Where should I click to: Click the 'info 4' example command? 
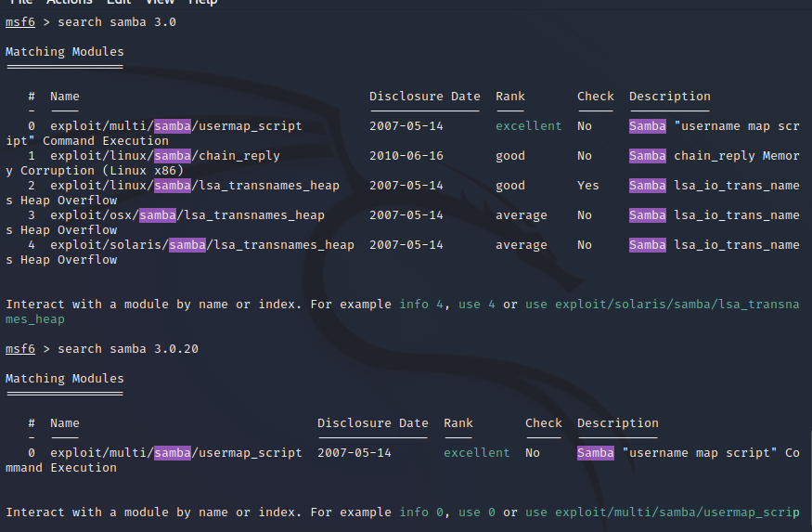421,305
